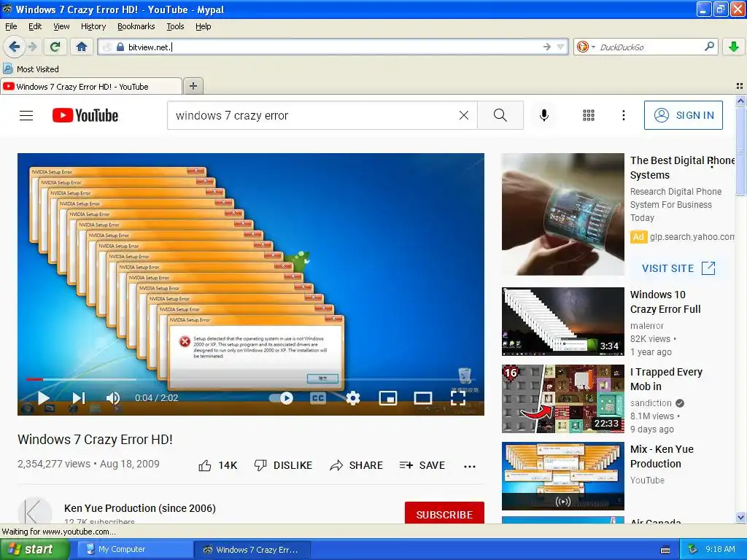Click the YouTube logo
Screen dimensions: 747x560
click(85, 115)
